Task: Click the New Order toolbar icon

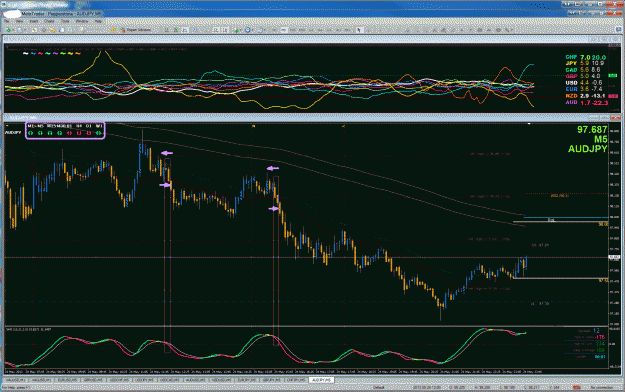Action: tap(81, 30)
